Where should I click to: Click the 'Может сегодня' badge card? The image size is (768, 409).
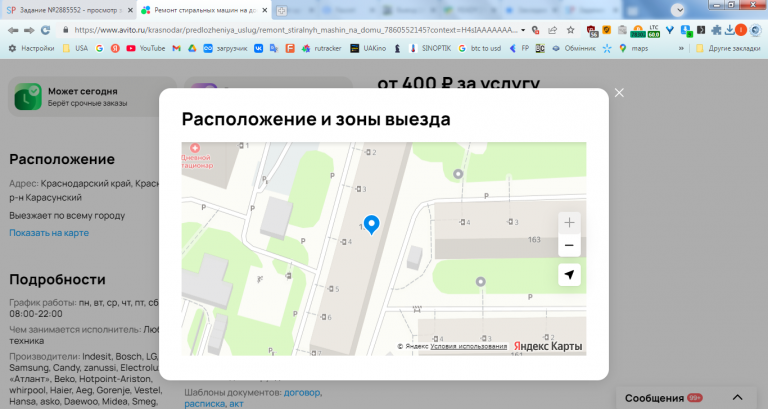92,96
